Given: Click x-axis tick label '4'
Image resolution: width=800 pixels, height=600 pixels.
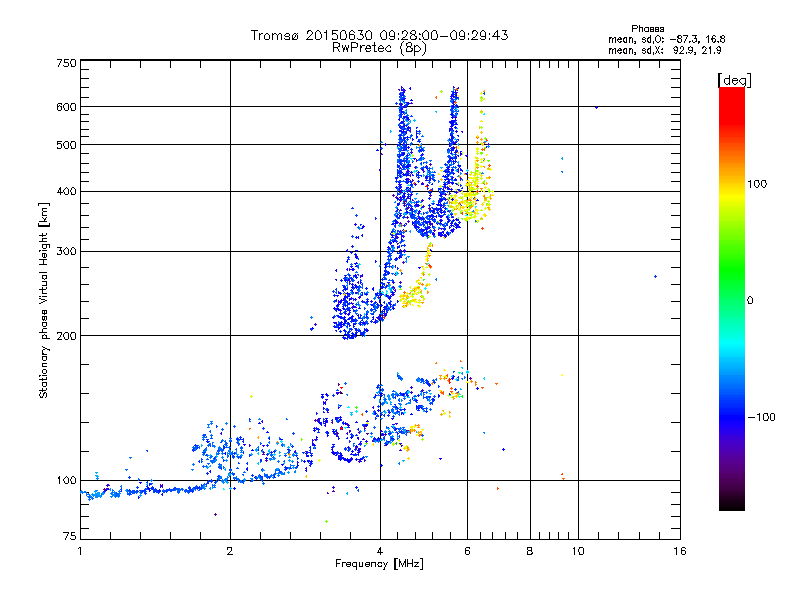Looking at the screenshot, I should coord(380,551).
